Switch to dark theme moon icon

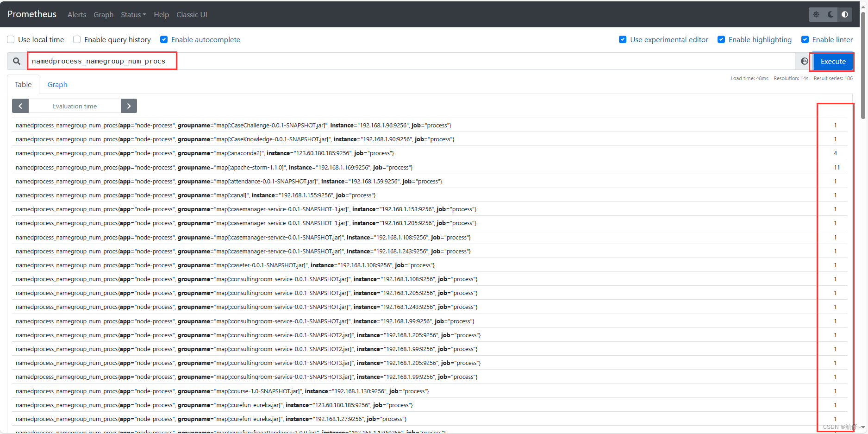[830, 14]
